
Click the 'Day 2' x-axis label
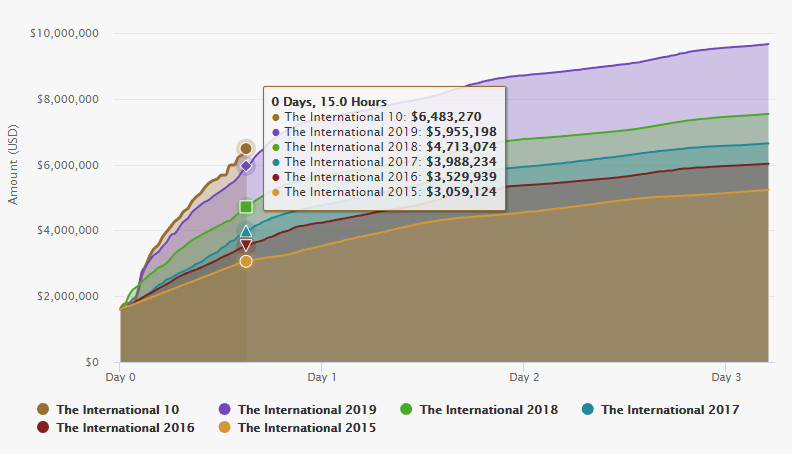[x=524, y=377]
